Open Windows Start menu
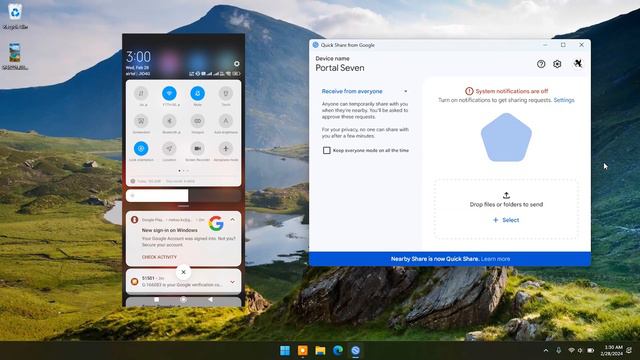The image size is (640, 360). (x=285, y=350)
